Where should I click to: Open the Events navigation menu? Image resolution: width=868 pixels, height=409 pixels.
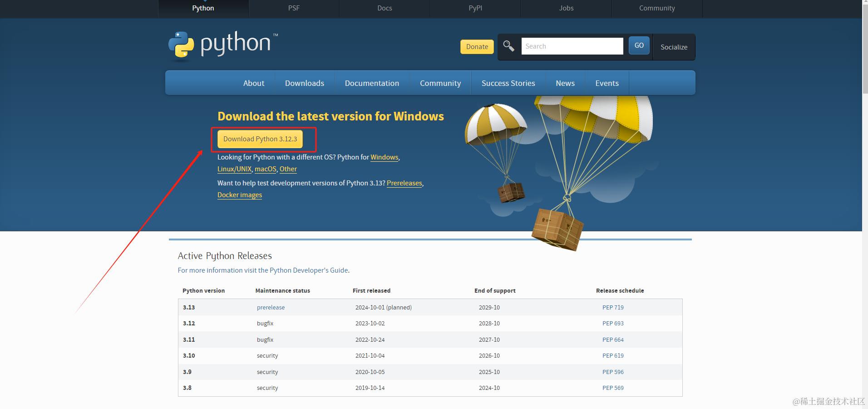[607, 83]
